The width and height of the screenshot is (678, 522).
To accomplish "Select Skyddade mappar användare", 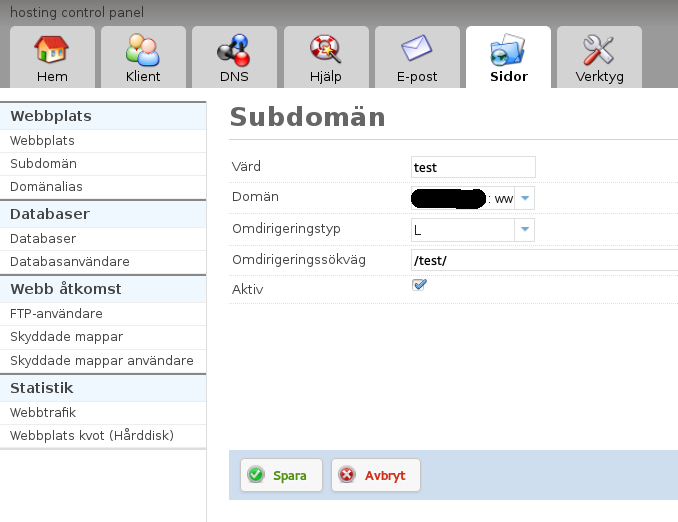I will [x=101, y=360].
